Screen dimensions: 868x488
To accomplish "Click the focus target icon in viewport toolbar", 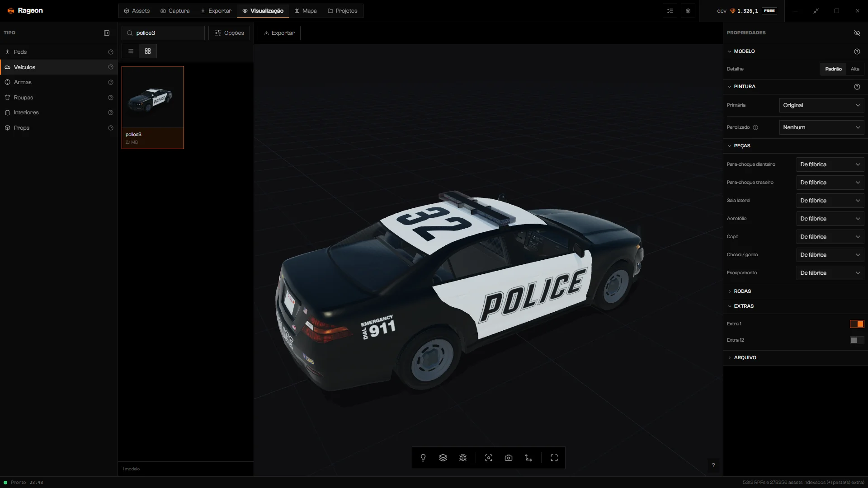I will 489,458.
